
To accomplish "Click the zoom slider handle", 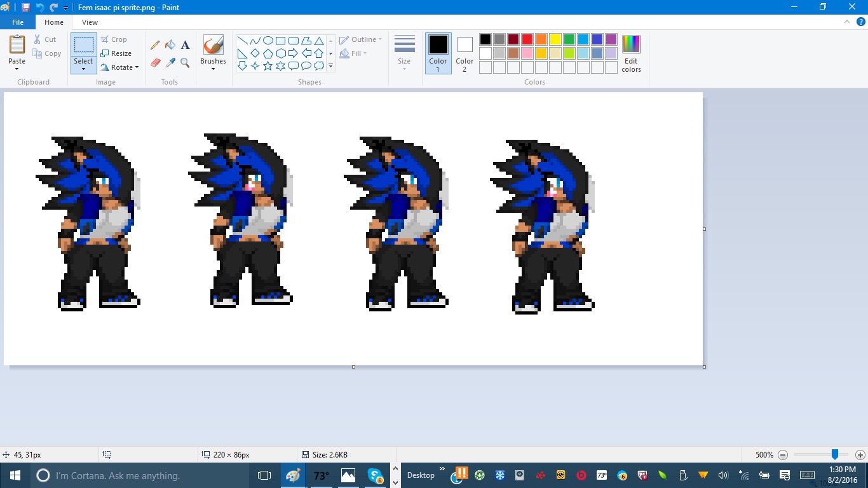I will [x=835, y=454].
